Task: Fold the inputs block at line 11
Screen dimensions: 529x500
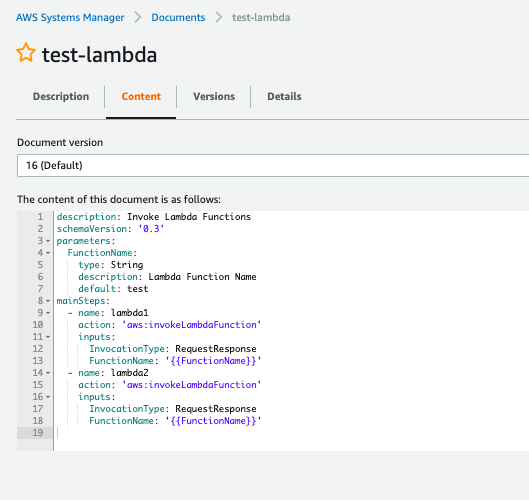Action: [x=48, y=337]
